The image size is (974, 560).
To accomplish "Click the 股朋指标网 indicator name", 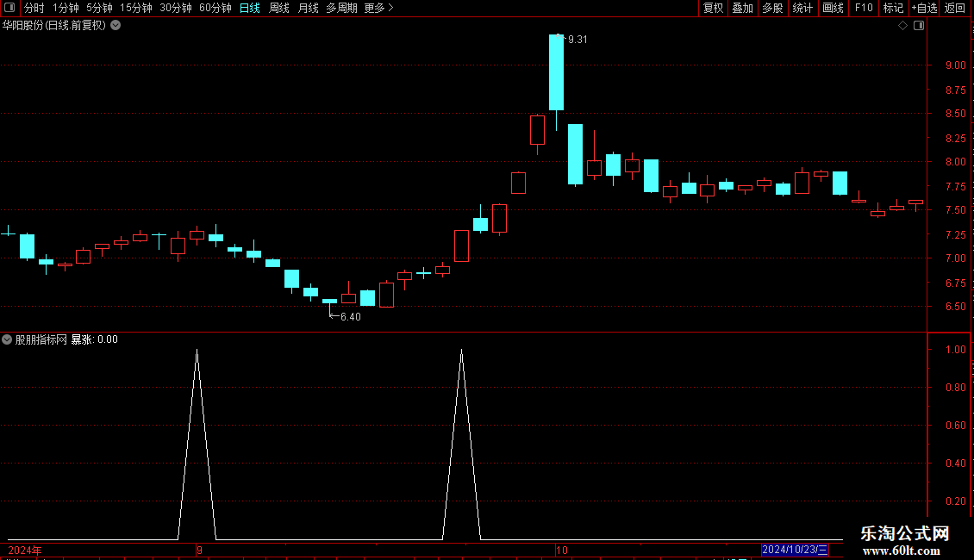I will coord(41,339).
